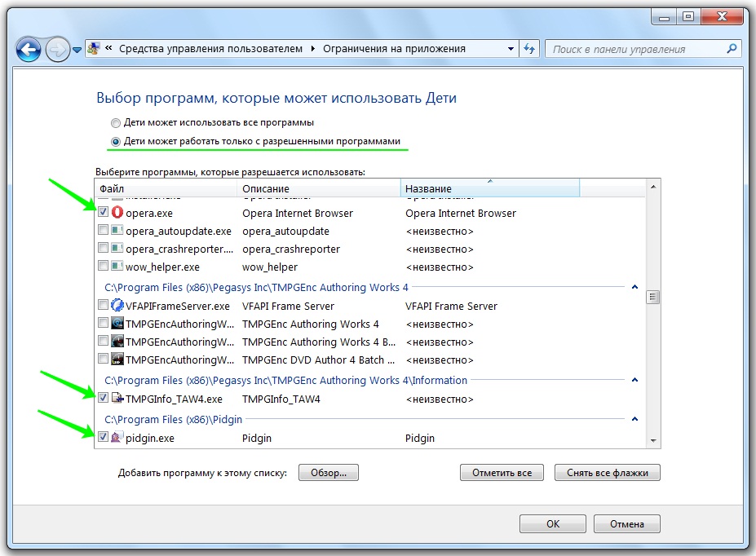Go back with the blue Back arrow

(x=28, y=49)
